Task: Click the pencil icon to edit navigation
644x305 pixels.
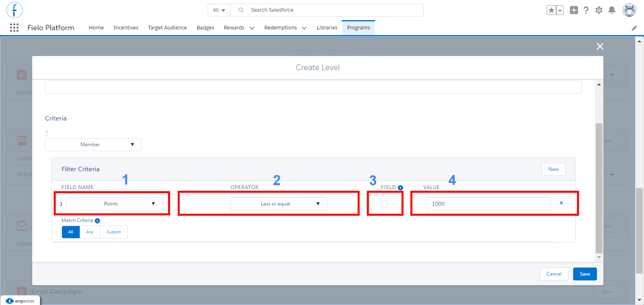Action: click(634, 28)
